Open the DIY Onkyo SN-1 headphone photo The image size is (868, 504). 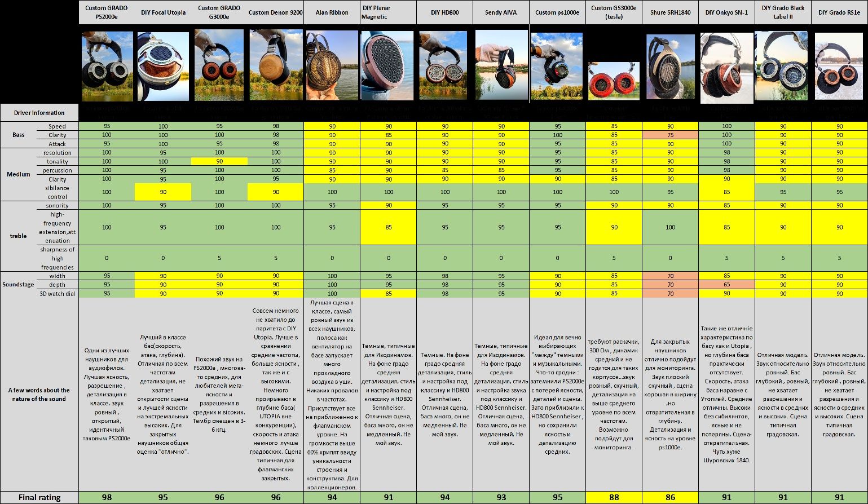click(726, 68)
